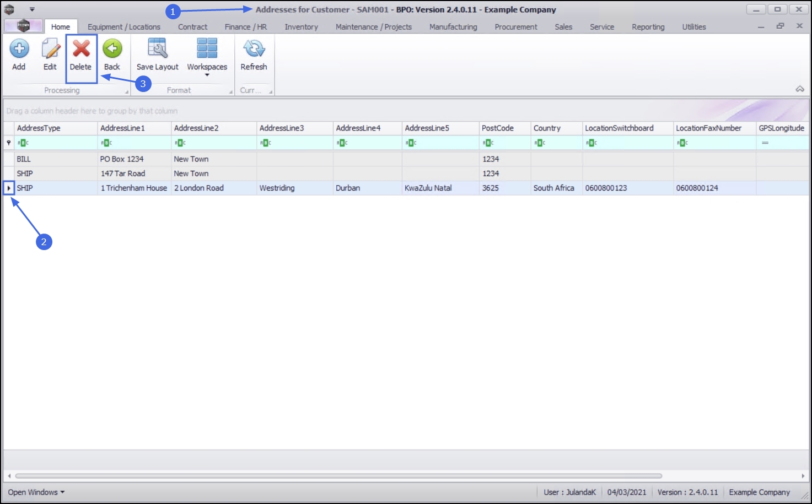Viewport: 812px width, 504px height.
Task: Click the application logo button
Action: [x=23, y=26]
